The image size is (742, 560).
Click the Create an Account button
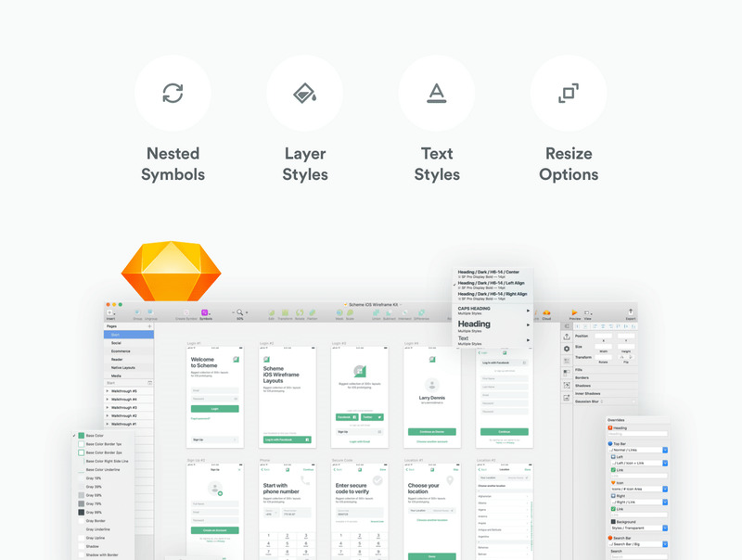pos(215,530)
